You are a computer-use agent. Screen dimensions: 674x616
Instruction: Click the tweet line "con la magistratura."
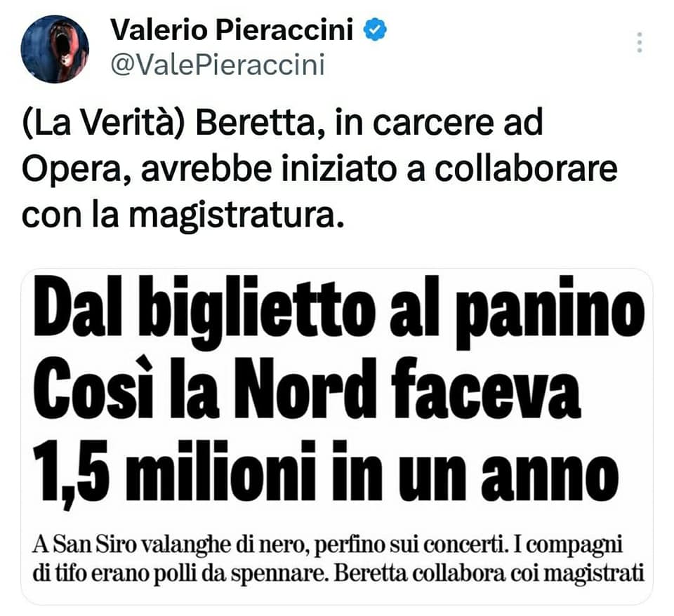(183, 215)
